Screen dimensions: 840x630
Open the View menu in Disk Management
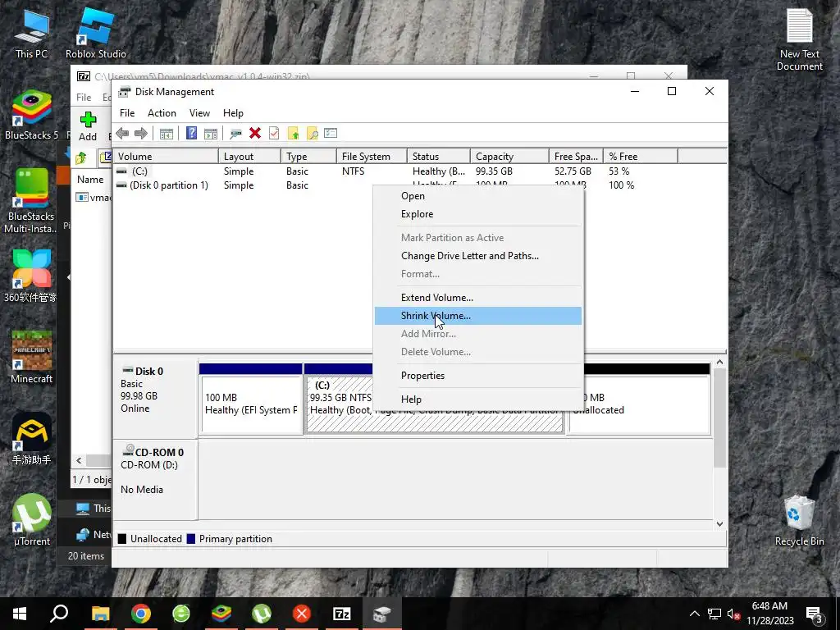click(x=199, y=113)
